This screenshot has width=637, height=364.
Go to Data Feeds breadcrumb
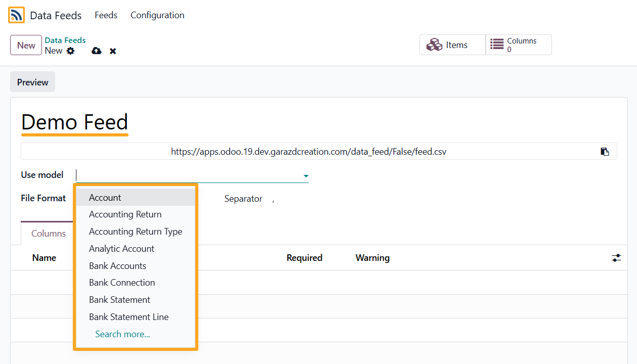point(65,40)
